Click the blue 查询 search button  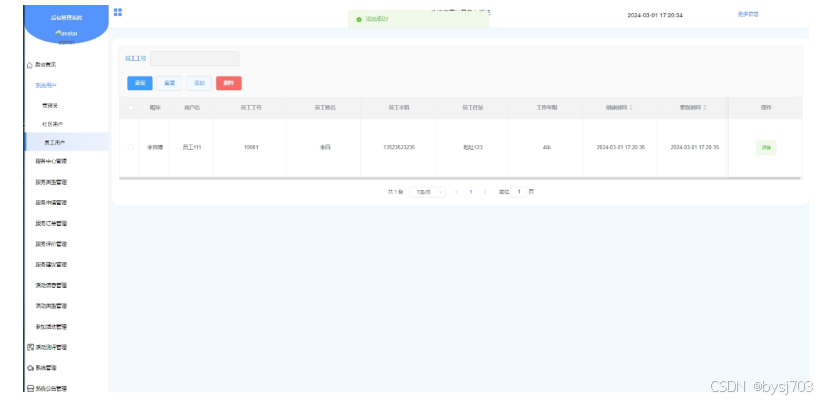140,83
